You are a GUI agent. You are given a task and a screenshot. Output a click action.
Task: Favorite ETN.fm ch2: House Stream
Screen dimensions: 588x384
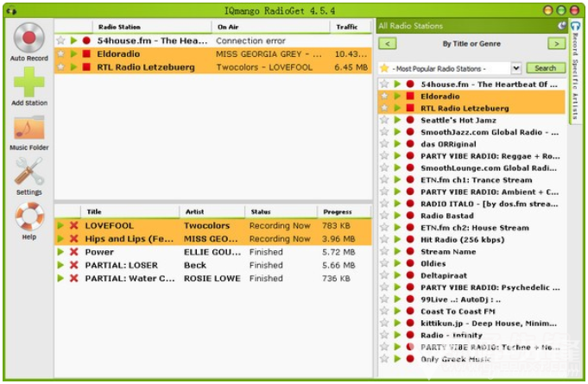click(384, 228)
